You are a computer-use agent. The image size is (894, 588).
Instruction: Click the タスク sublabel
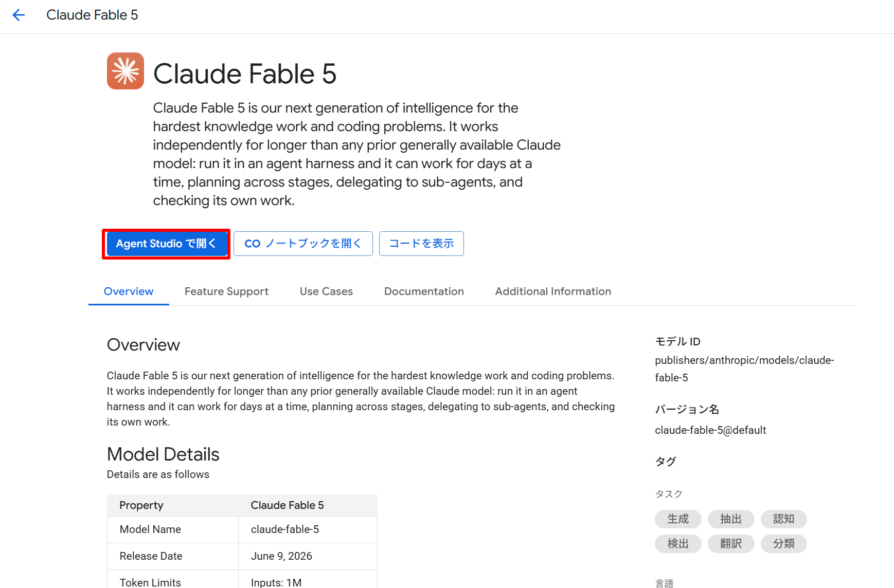pos(669,494)
